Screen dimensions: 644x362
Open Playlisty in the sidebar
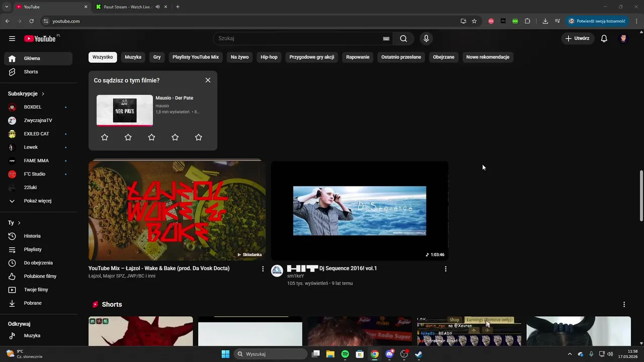pyautogui.click(x=38, y=249)
